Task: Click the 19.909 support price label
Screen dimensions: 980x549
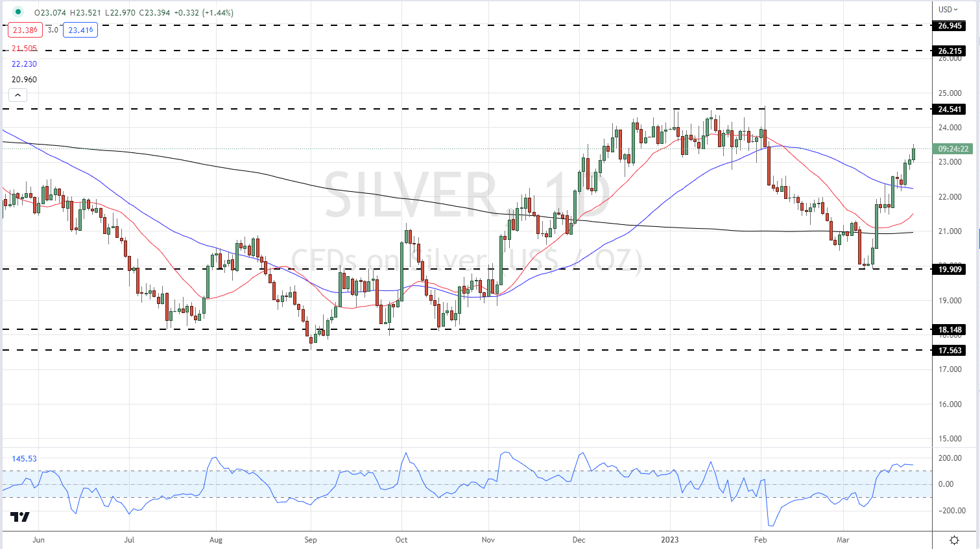Action: pos(950,270)
